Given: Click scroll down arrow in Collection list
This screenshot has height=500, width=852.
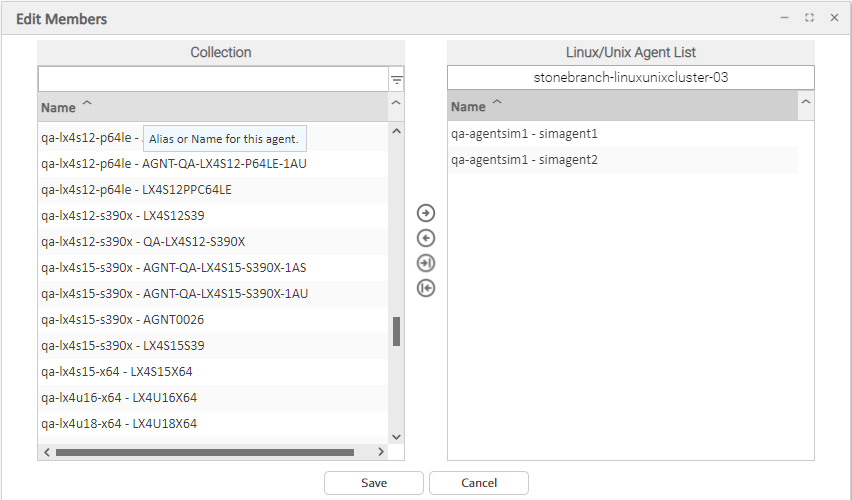Looking at the screenshot, I should click(396, 436).
